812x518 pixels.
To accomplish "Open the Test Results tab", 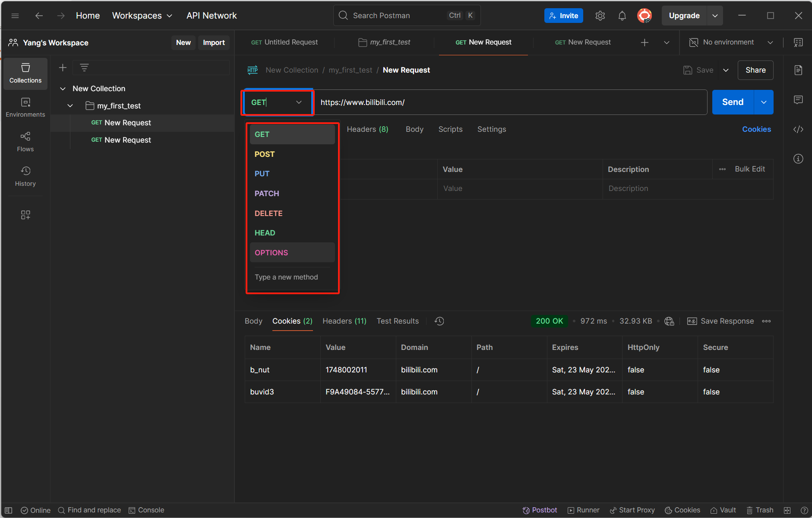I will 398,321.
